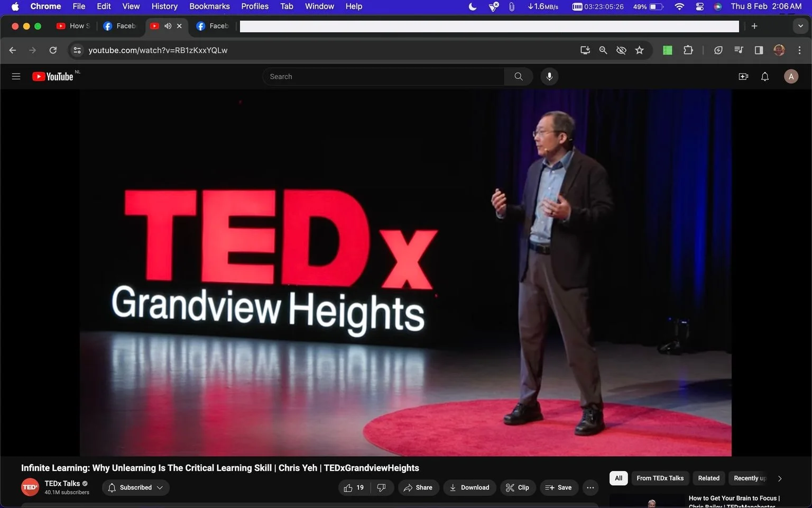Viewport: 812px width, 508px height.
Task: Open the macOS Control Center icon
Action: point(699,6)
